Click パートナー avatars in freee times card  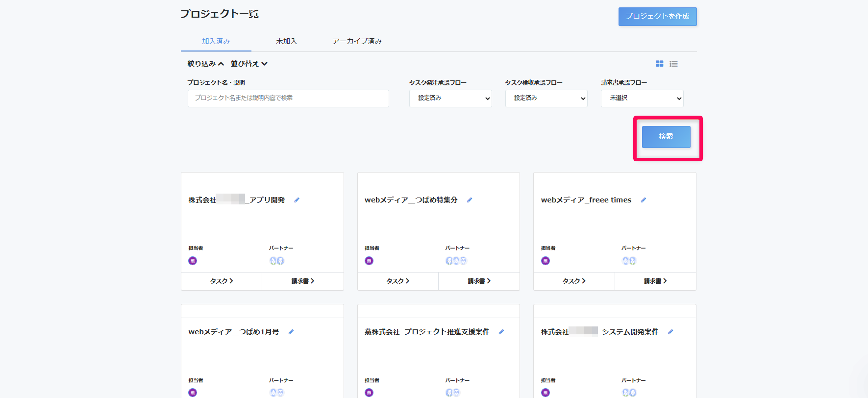point(629,261)
